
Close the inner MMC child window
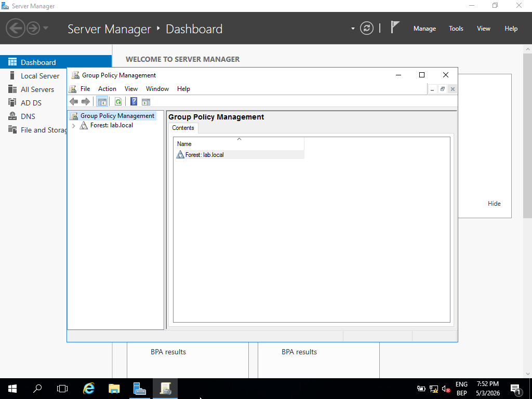click(x=453, y=89)
